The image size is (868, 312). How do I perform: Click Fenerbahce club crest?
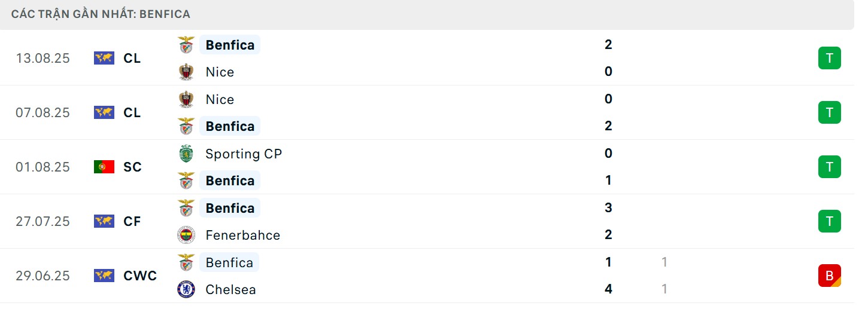[186, 235]
